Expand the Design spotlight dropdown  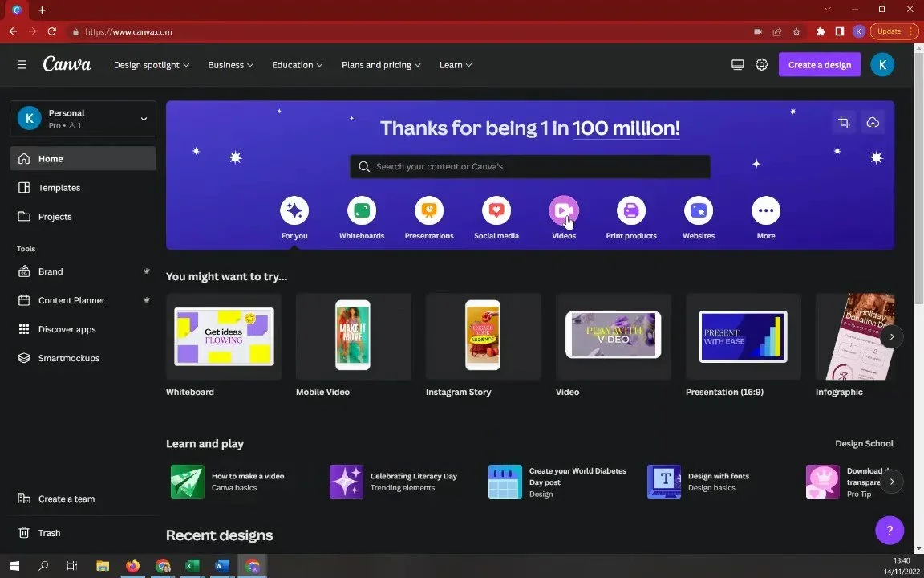pos(152,65)
